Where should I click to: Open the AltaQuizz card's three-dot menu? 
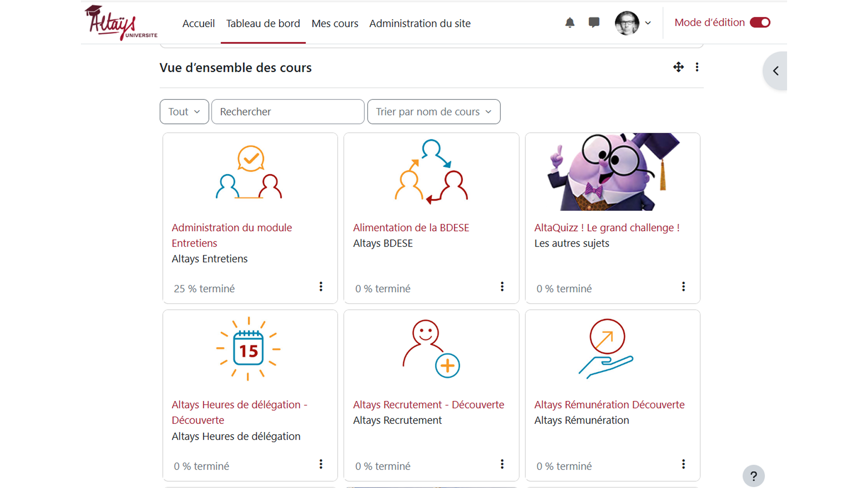(x=683, y=287)
